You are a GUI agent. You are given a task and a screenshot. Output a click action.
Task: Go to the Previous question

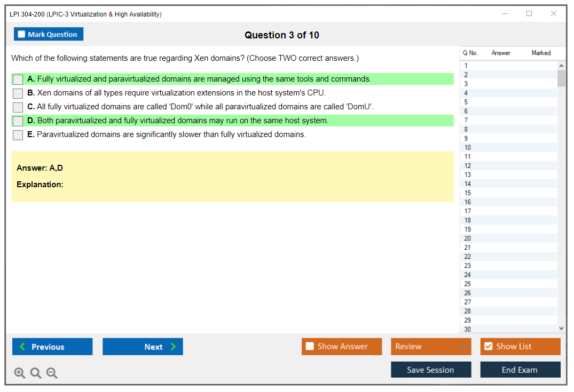pos(52,347)
